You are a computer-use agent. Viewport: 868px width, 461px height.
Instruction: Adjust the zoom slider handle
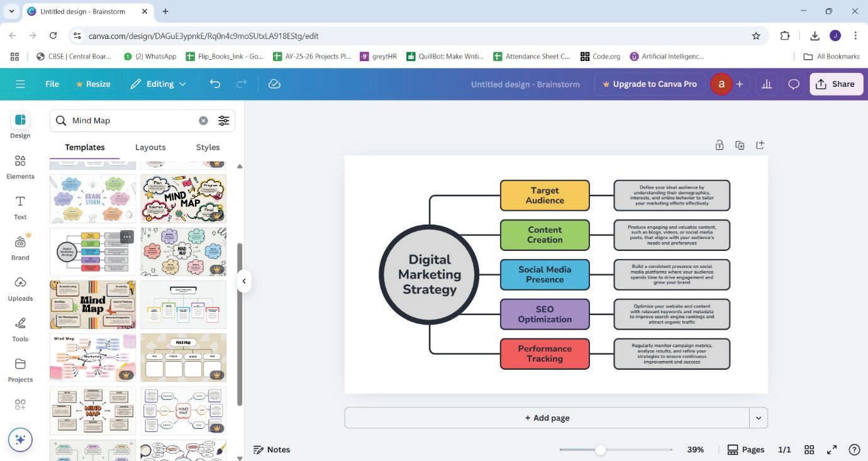pyautogui.click(x=600, y=450)
